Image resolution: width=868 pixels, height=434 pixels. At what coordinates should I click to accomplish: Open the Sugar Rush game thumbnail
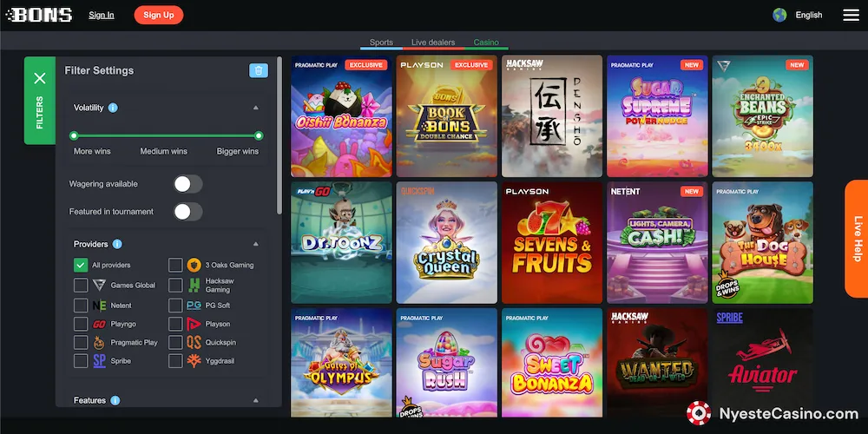click(x=447, y=363)
